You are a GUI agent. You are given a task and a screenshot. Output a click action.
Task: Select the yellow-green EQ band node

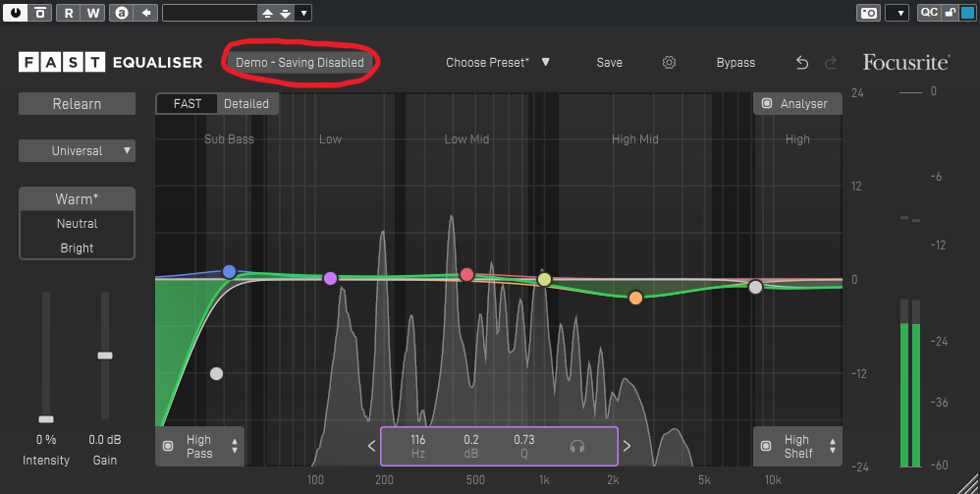pos(544,280)
